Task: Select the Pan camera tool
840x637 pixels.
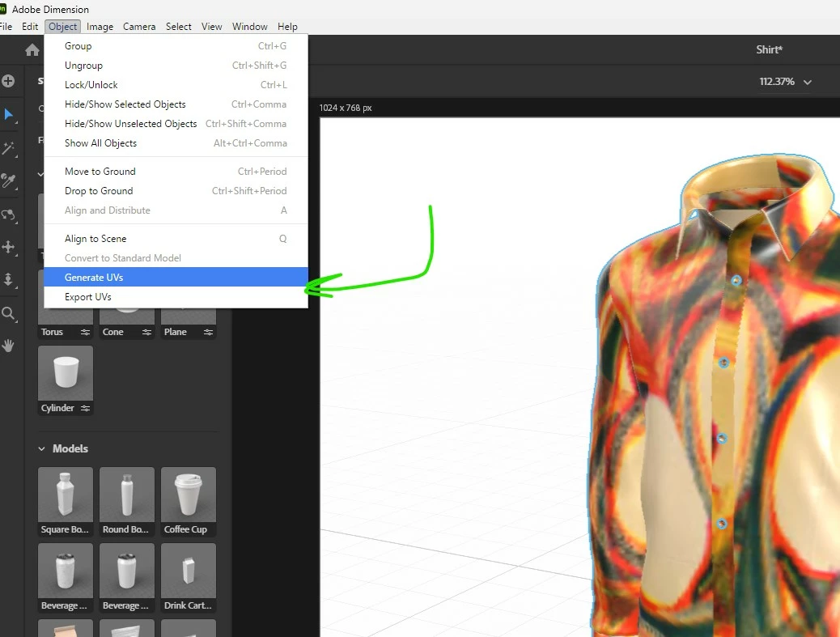Action: (9, 247)
